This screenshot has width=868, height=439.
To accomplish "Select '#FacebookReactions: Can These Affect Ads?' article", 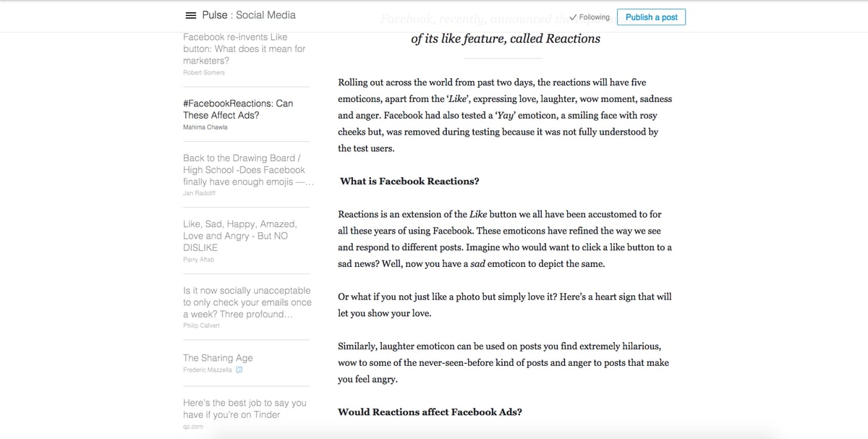I will pos(238,109).
